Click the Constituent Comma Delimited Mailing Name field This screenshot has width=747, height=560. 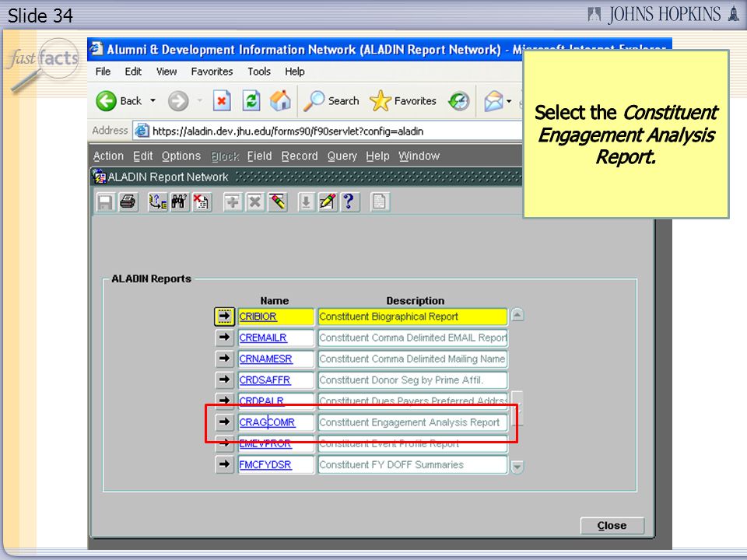pos(412,359)
